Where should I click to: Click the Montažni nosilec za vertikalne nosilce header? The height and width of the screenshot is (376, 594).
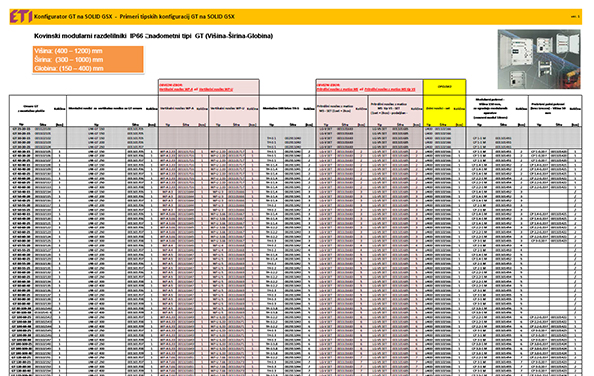[x=105, y=108]
